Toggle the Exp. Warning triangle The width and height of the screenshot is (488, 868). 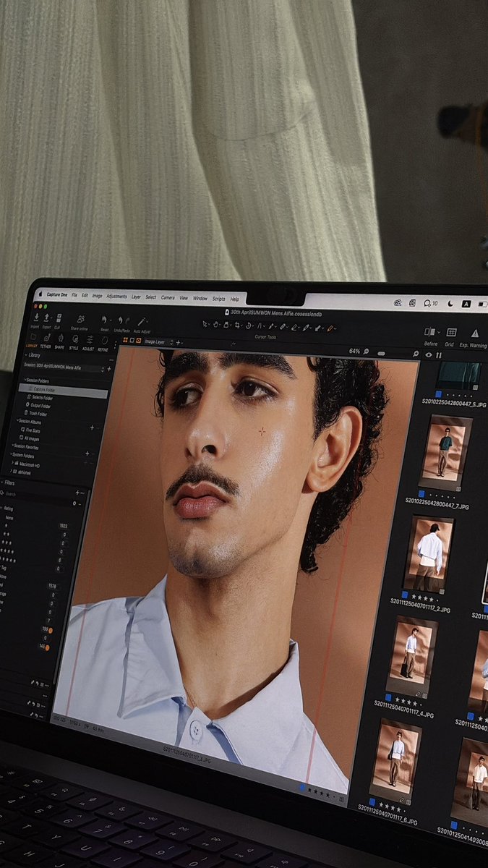pos(475,333)
